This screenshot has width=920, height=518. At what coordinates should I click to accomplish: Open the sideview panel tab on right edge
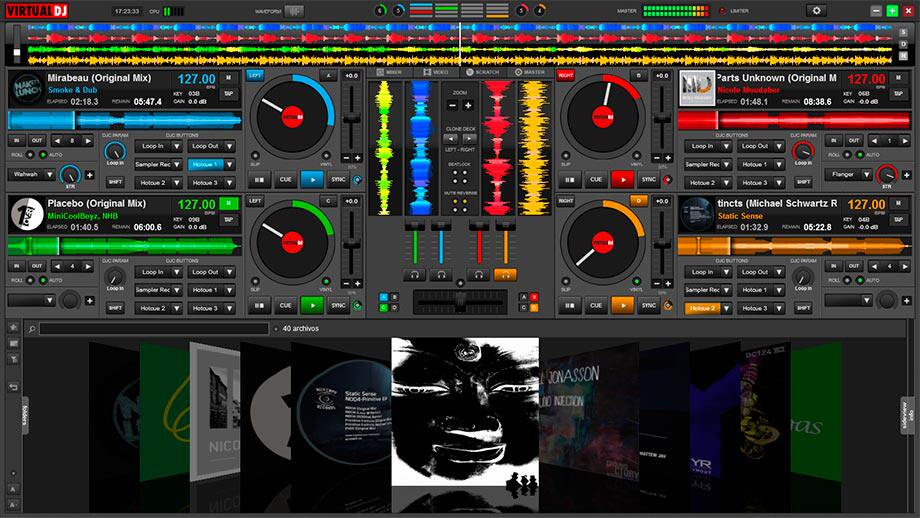pos(908,415)
